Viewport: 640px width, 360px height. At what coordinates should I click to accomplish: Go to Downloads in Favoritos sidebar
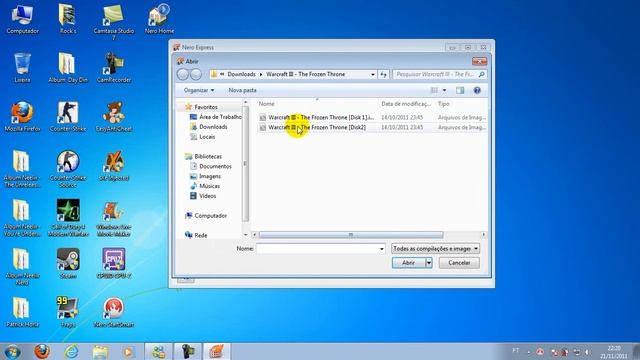[209, 127]
